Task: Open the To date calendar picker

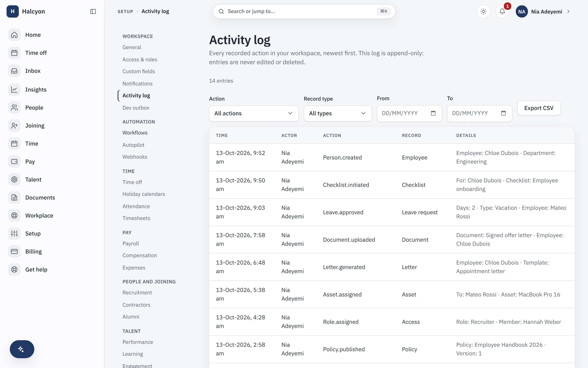Action: coord(503,113)
